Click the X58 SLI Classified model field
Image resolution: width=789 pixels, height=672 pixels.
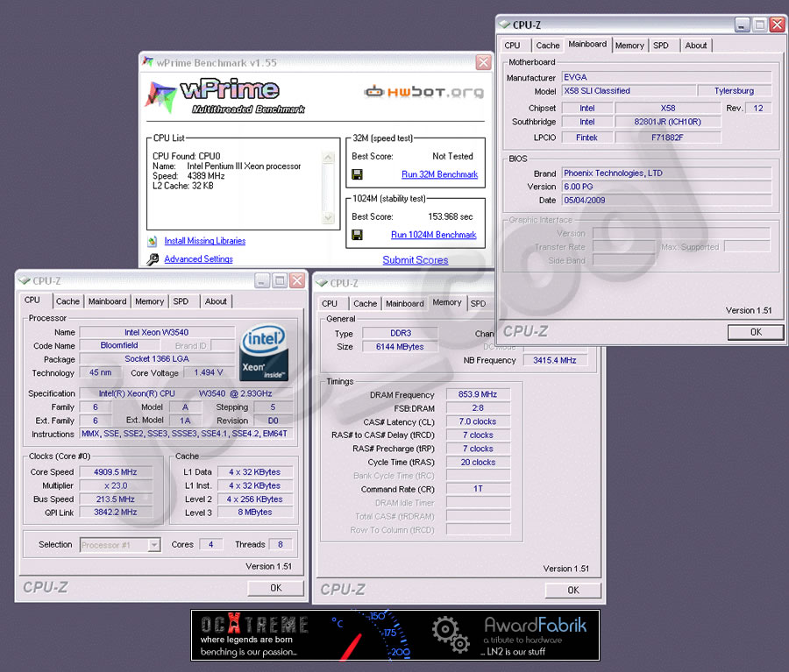pos(629,91)
